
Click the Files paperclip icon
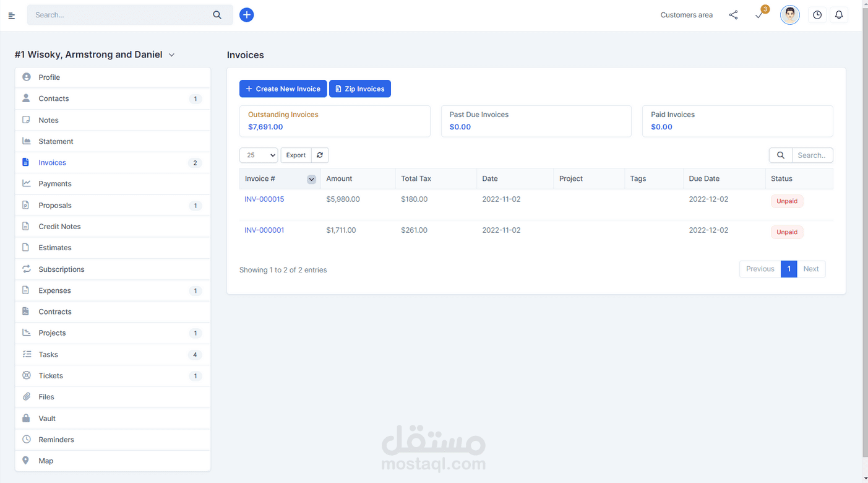click(x=26, y=396)
